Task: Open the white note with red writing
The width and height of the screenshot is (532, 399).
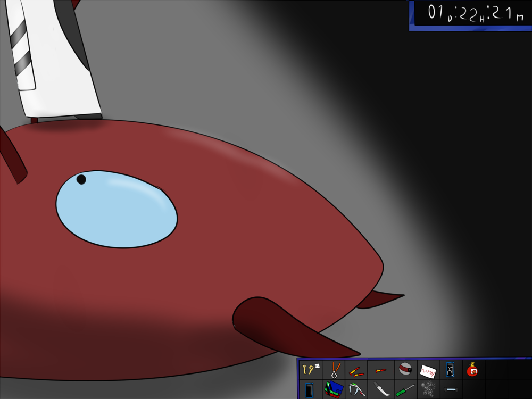Action: (x=428, y=369)
